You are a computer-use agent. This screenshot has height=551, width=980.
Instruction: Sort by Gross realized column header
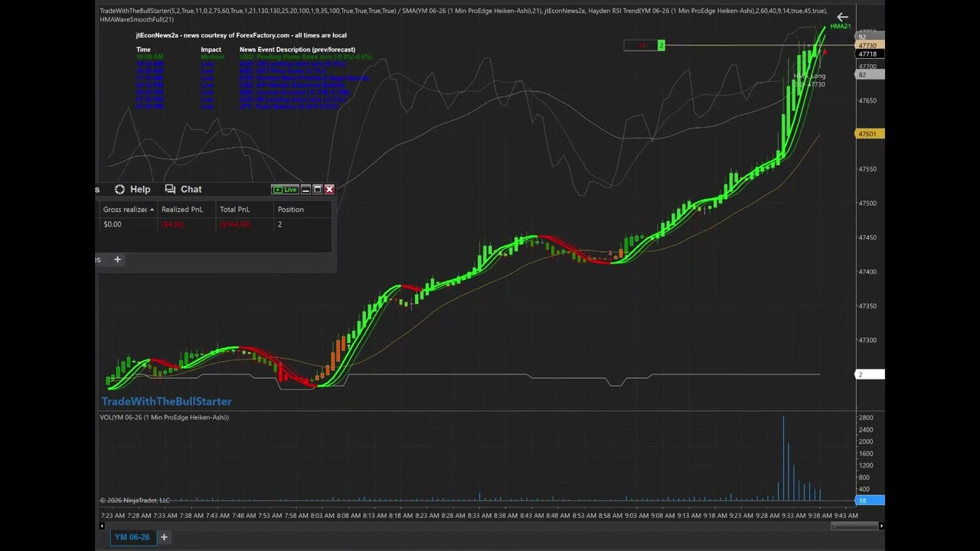129,209
